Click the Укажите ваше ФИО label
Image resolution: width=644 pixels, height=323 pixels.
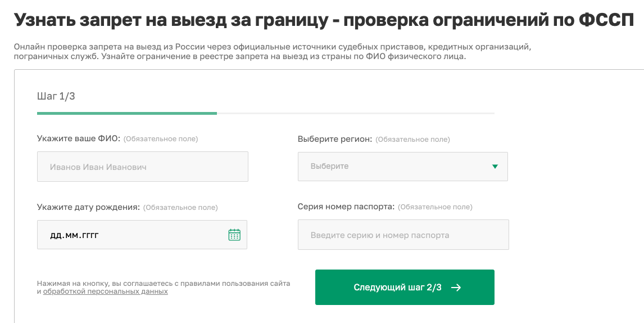(79, 138)
